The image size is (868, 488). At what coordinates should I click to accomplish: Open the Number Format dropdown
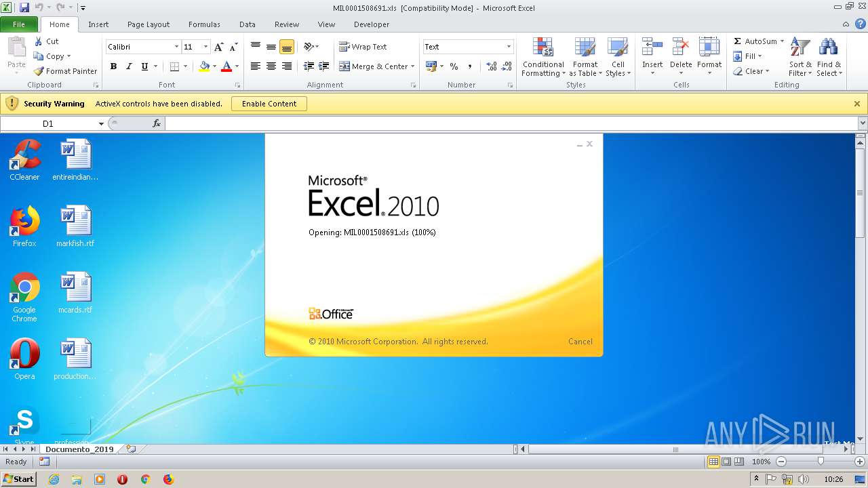pyautogui.click(x=509, y=47)
